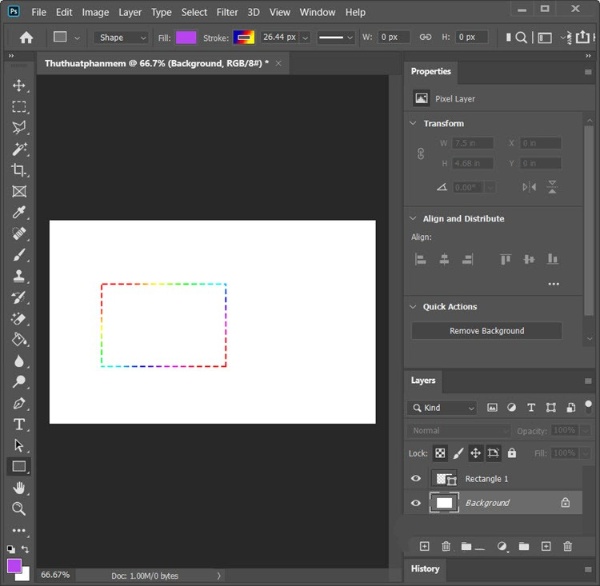Open the layer Kind filter dropdown
This screenshot has width=600, height=586.
tap(443, 408)
